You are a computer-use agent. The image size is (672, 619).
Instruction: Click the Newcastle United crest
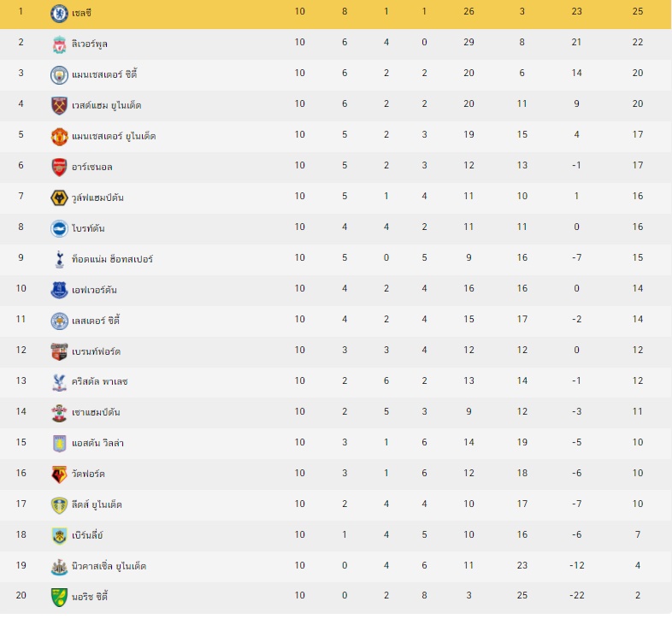pyautogui.click(x=59, y=567)
